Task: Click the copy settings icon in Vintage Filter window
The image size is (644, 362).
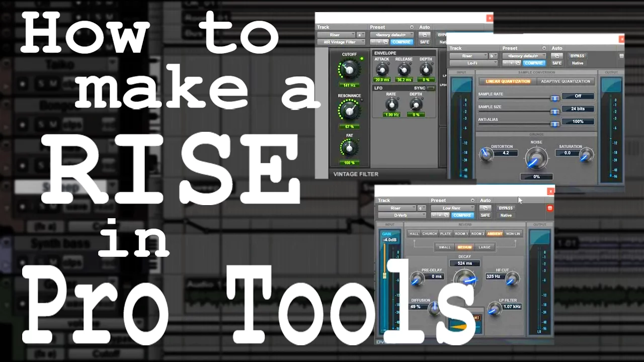Action: coord(385,42)
